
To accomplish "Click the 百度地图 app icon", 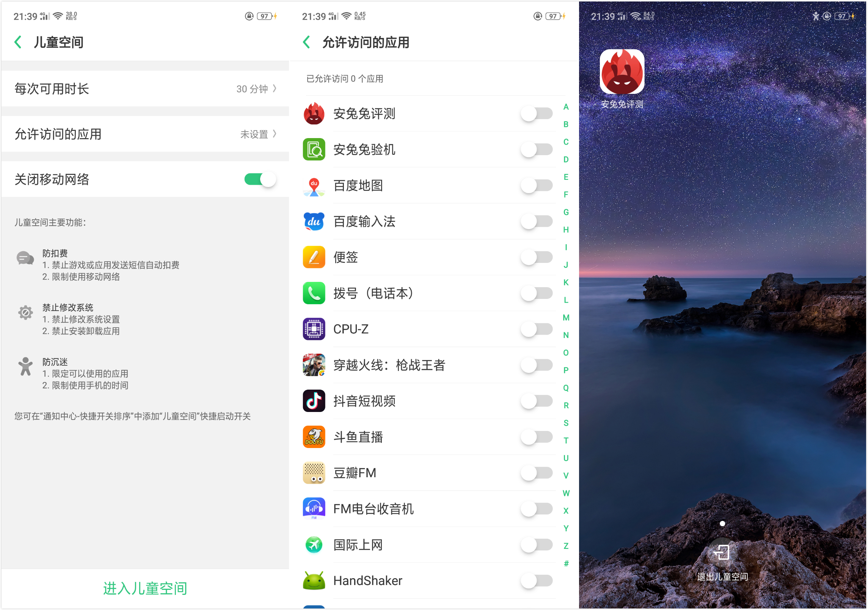I will coord(314,186).
